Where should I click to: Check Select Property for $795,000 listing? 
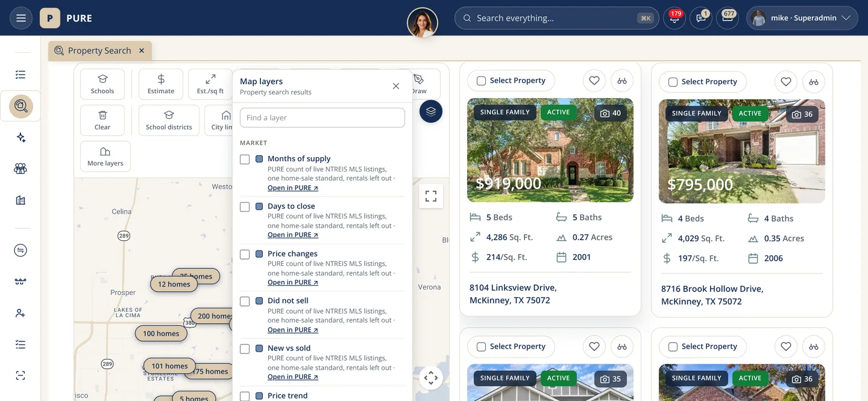(x=673, y=82)
